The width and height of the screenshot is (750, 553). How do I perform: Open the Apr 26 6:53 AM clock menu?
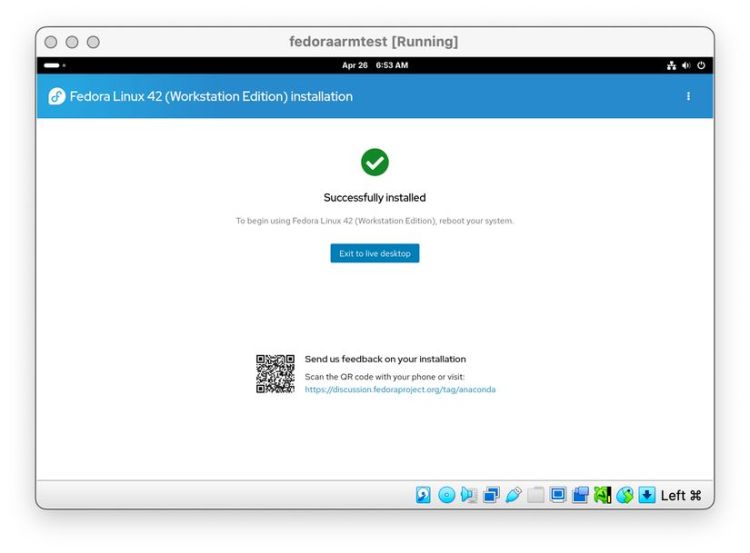pos(375,65)
